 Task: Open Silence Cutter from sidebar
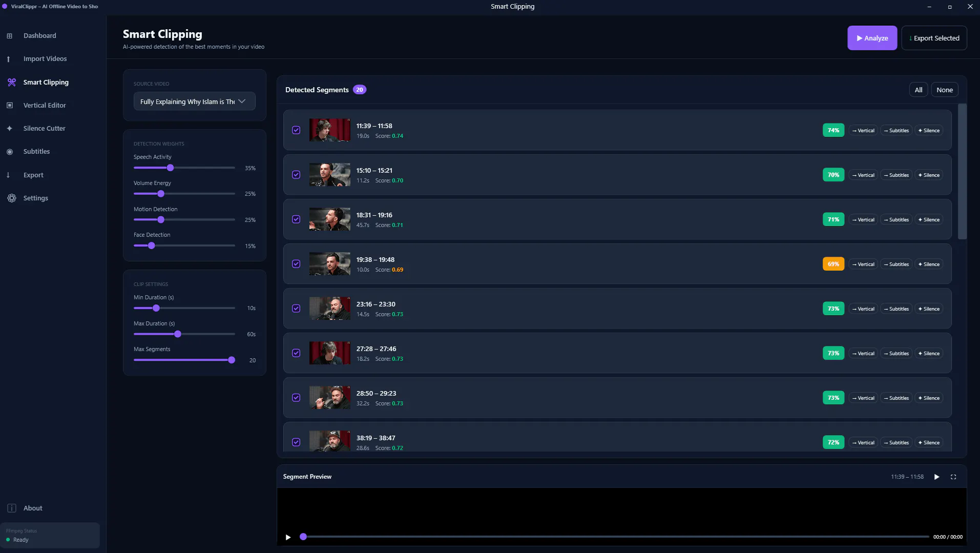coord(44,128)
